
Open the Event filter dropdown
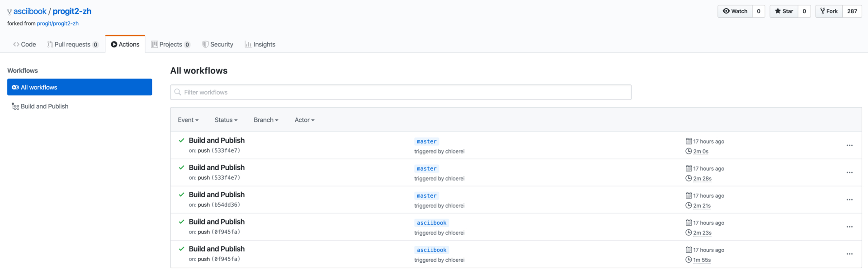(188, 120)
